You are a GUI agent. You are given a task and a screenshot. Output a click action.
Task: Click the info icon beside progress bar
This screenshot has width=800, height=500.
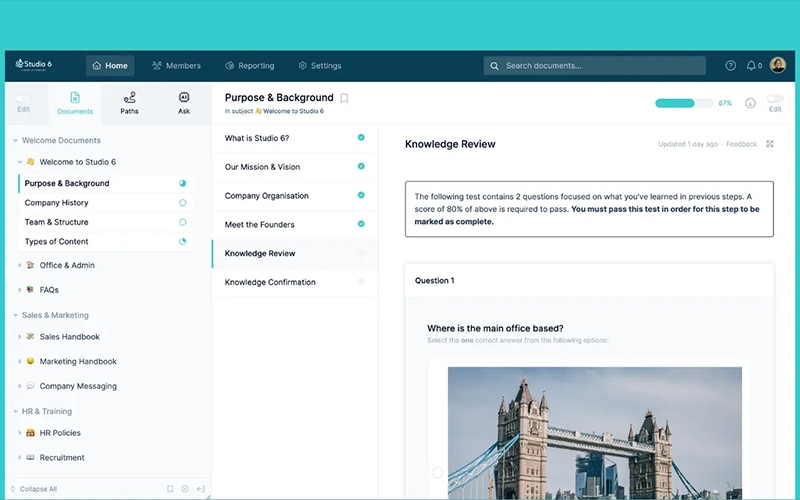pyautogui.click(x=750, y=103)
